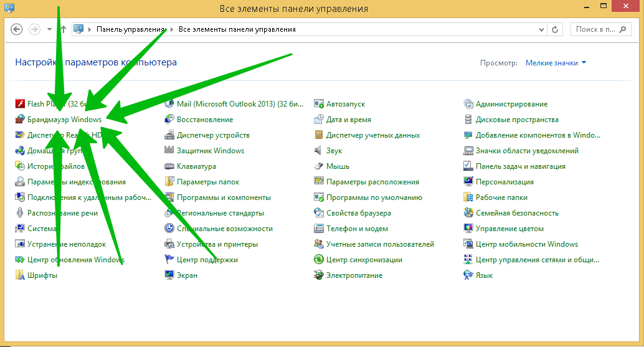Screen dimensions: 644x347
Task: Open the Шрифты fonts folder icon
Action: 20,275
